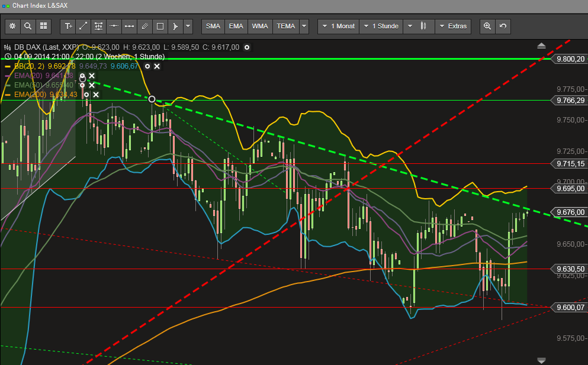The image size is (588, 365).
Task: Open the Extras menu
Action: tap(453, 26)
